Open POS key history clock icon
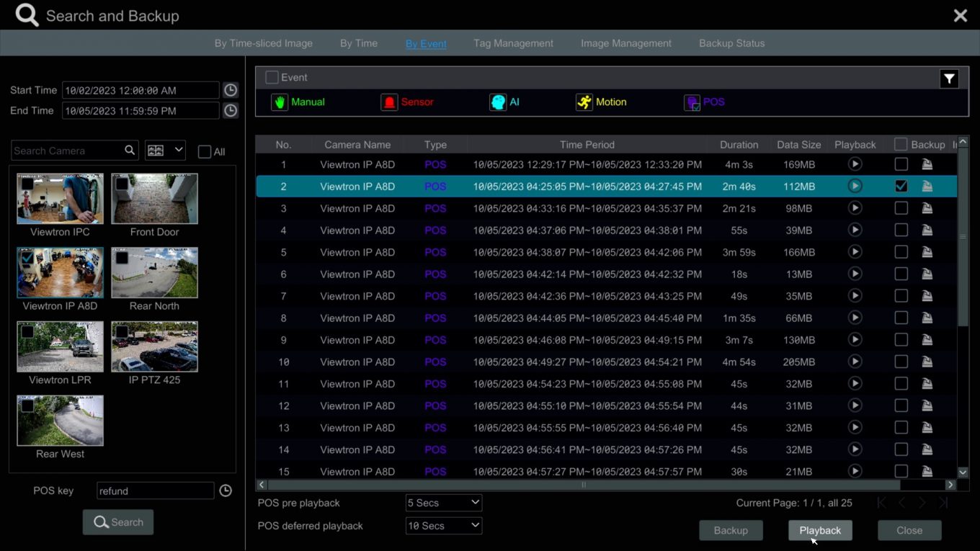The image size is (980, 551). 226,490
